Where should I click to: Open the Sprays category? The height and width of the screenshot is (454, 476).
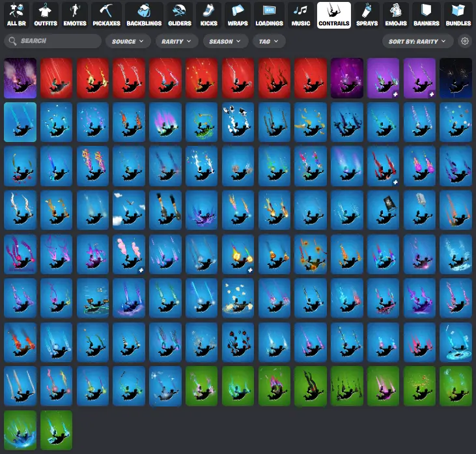(x=367, y=15)
